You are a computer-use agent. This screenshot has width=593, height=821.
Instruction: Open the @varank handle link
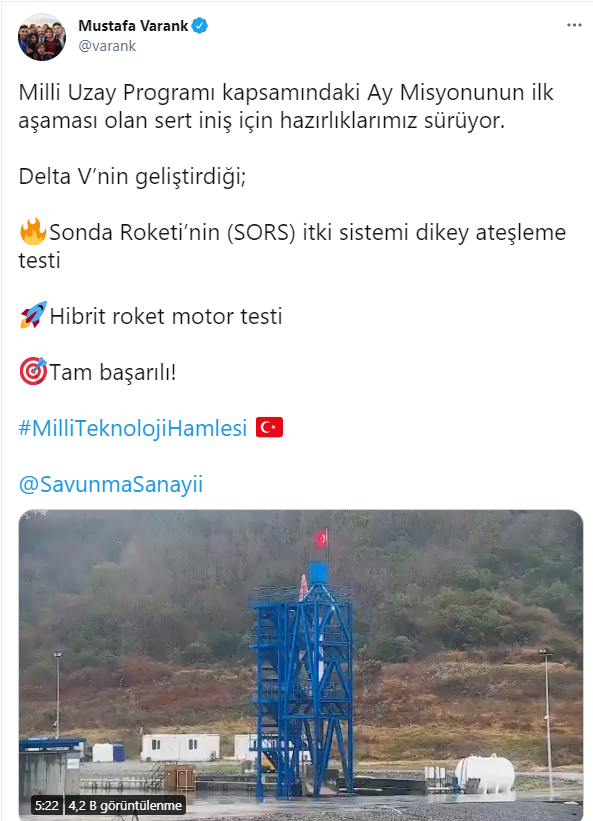[107, 46]
